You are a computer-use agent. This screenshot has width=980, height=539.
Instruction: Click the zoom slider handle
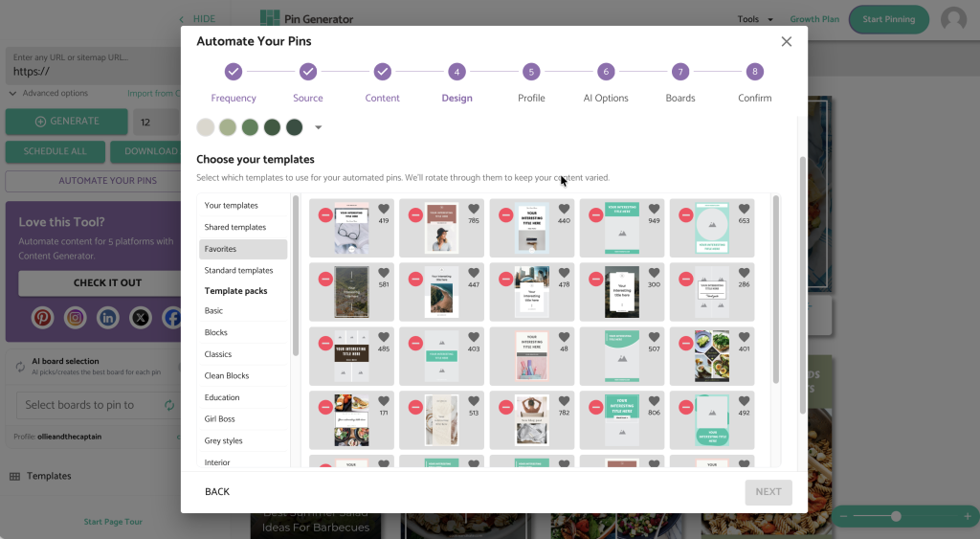(896, 516)
